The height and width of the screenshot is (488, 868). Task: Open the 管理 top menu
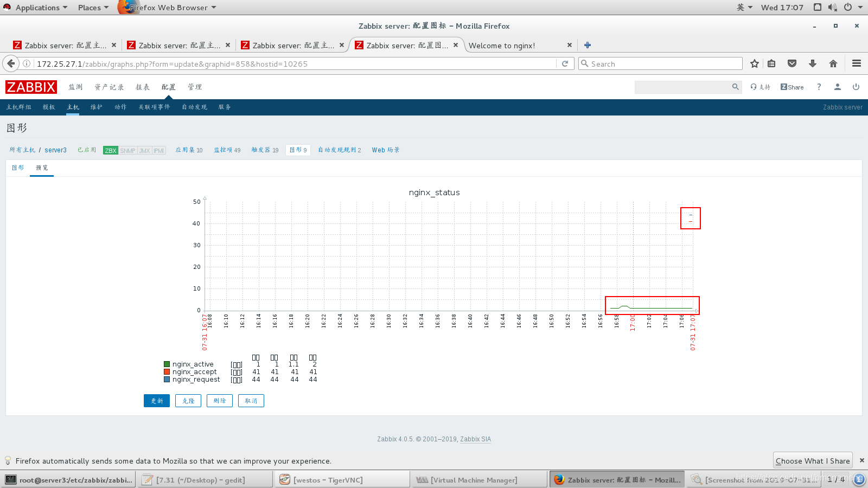(x=195, y=87)
